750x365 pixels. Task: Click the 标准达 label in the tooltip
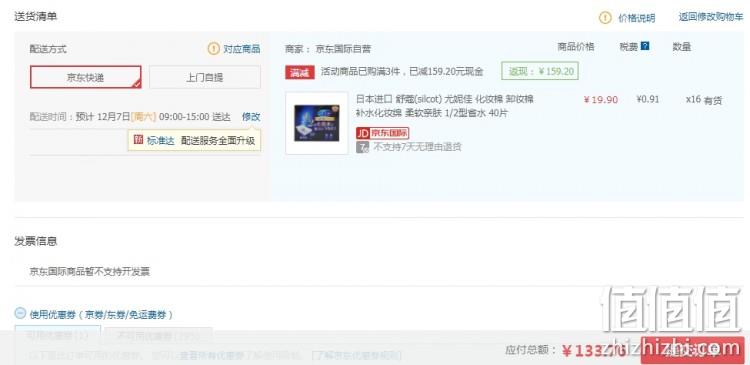[x=160, y=141]
